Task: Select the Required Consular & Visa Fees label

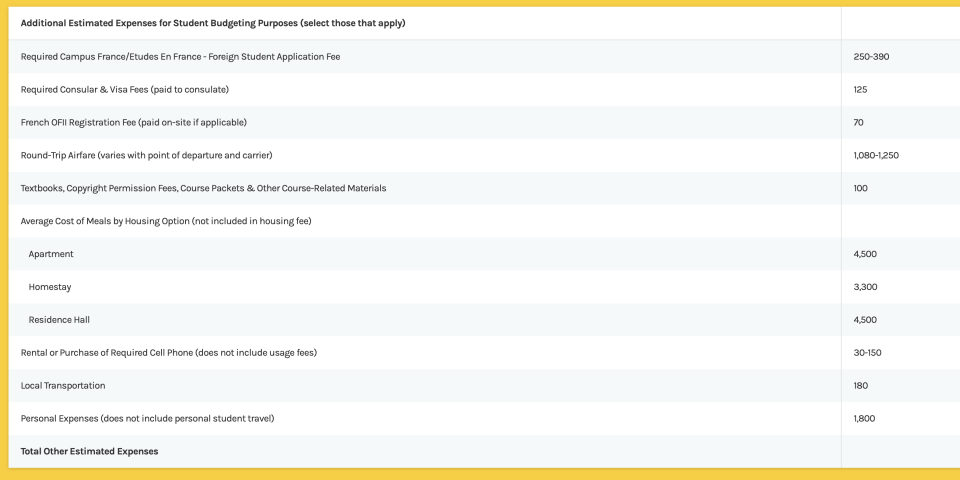Action: tap(125, 89)
